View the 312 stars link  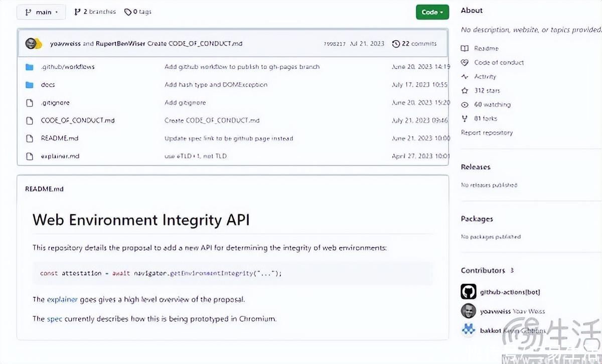[x=487, y=91]
